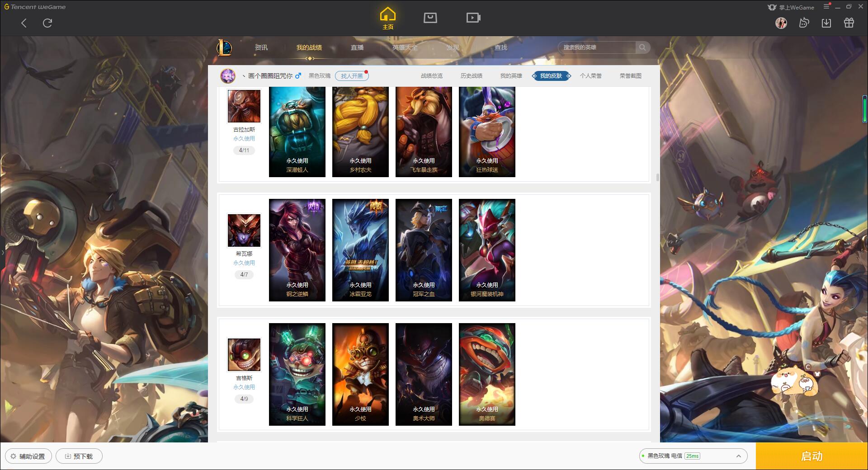Open the 深潜蛙人 skin card
This screenshot has height=470, width=868.
[x=297, y=132]
